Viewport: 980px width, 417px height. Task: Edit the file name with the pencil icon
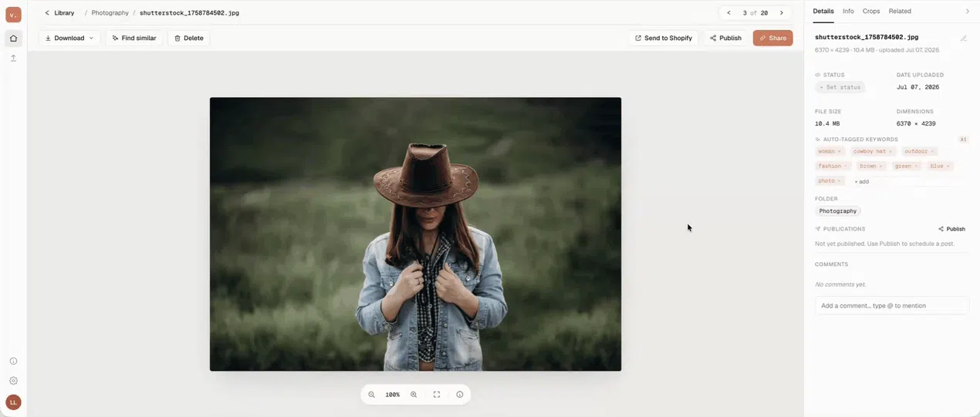(x=963, y=39)
